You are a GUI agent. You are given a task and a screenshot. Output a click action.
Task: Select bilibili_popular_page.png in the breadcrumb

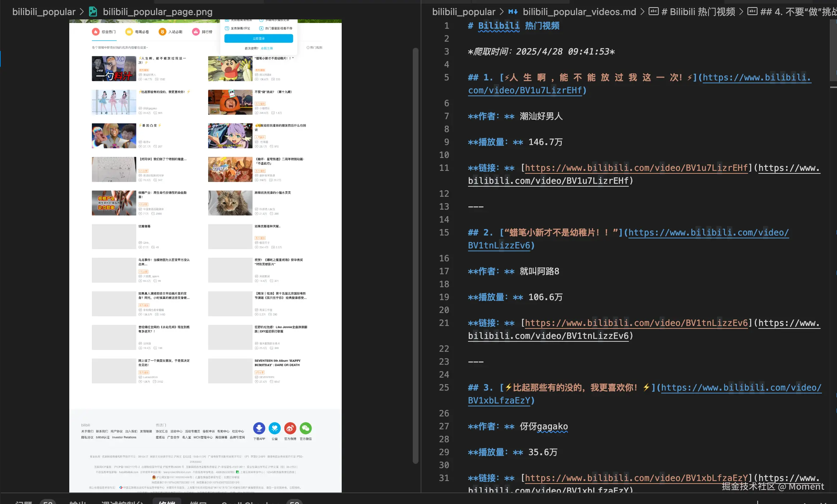point(158,12)
